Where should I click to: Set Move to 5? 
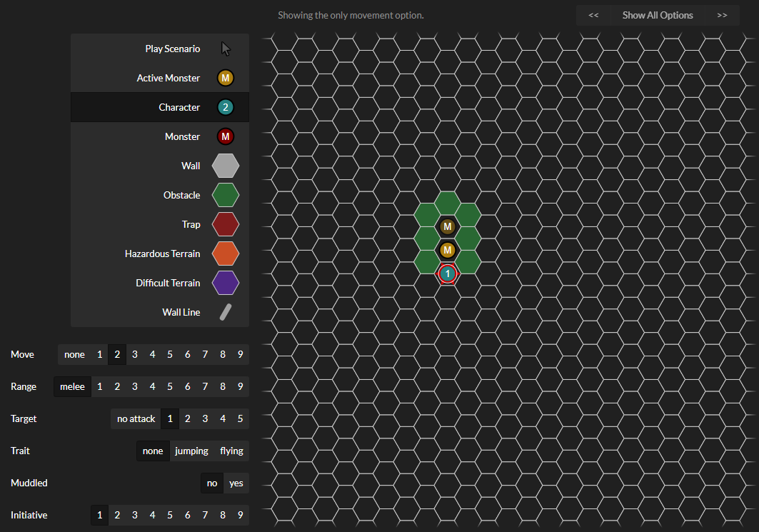point(170,354)
